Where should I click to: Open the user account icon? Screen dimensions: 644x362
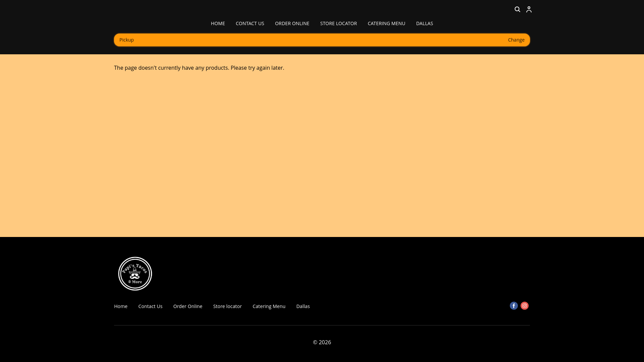tap(529, 9)
